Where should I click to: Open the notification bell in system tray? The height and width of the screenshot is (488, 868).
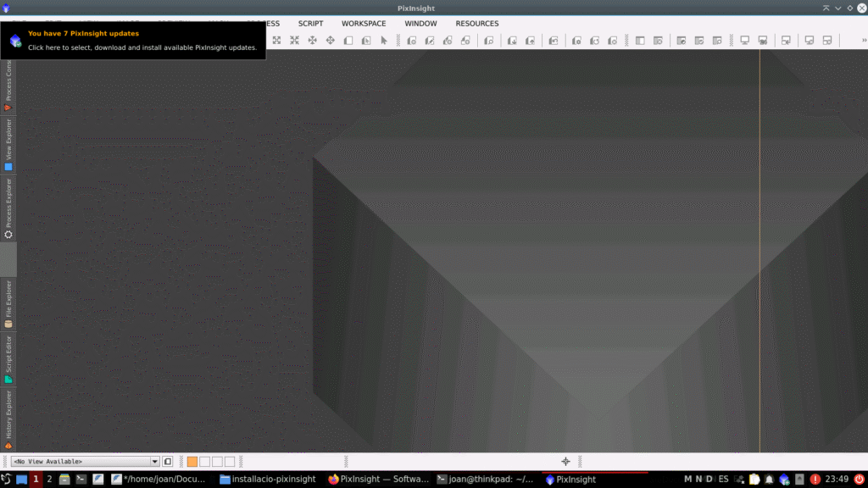point(770,480)
